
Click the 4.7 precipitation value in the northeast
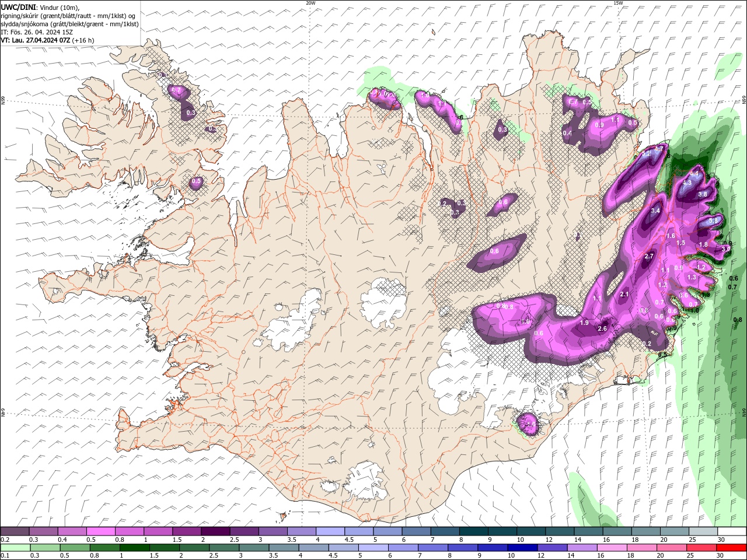[x=659, y=149]
